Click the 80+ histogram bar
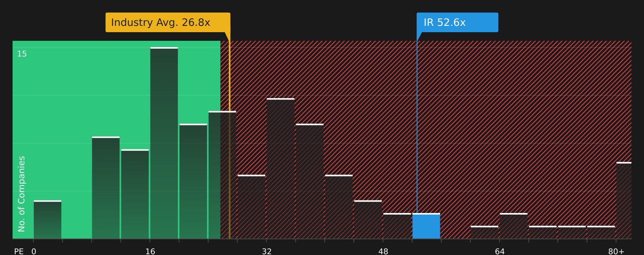Image resolution: width=644 pixels, height=255 pixels. 624,200
